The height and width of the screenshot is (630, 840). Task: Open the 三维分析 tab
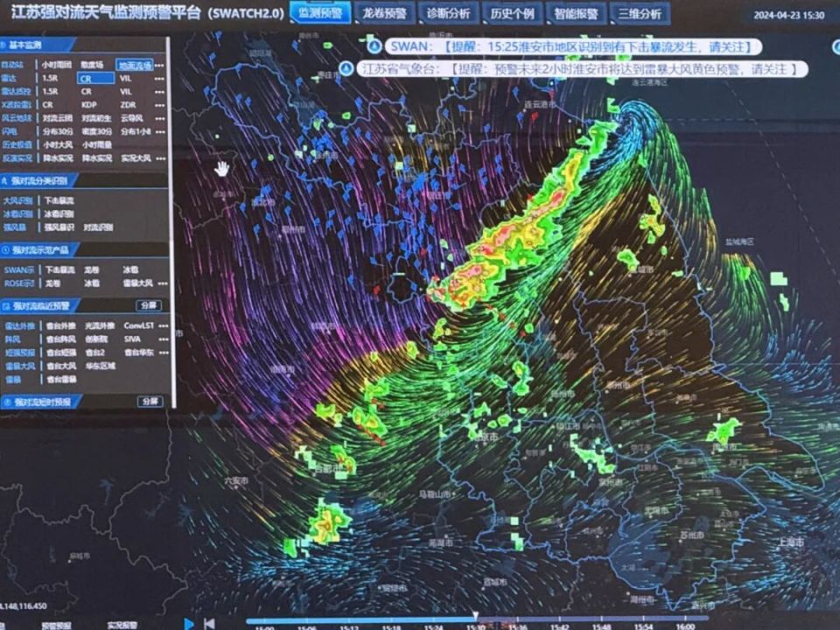(640, 13)
